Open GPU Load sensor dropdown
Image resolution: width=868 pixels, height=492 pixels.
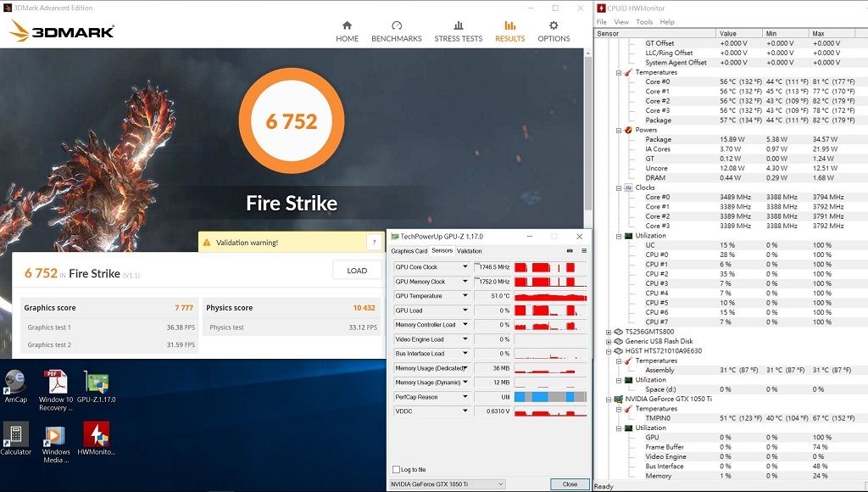point(465,310)
